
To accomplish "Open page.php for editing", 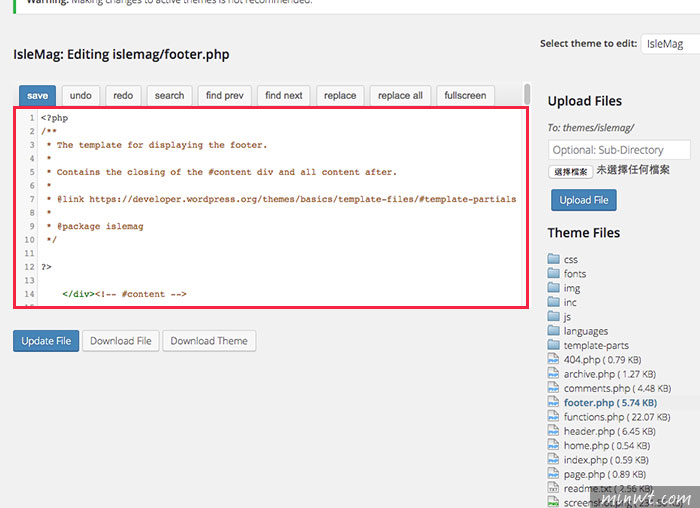I will (604, 474).
